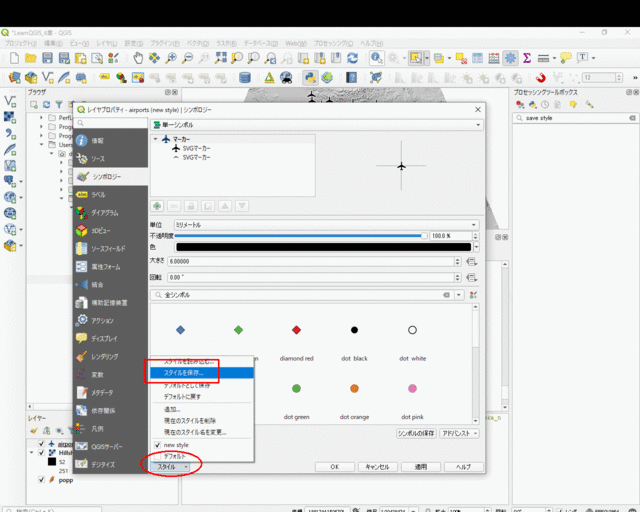Click the Zoom Full extent icon
This screenshot has width=640, height=512.
pos(220,58)
